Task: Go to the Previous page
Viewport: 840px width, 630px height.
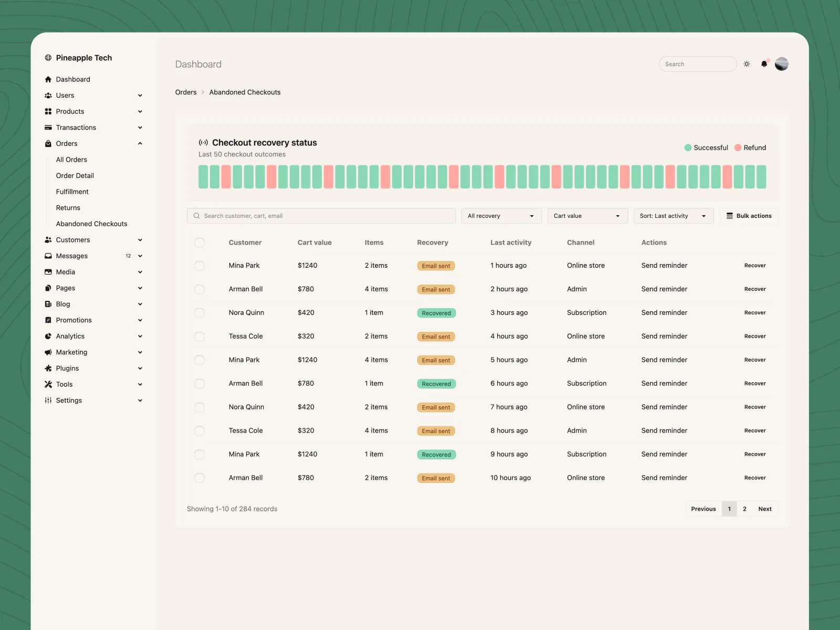Action: click(x=703, y=509)
